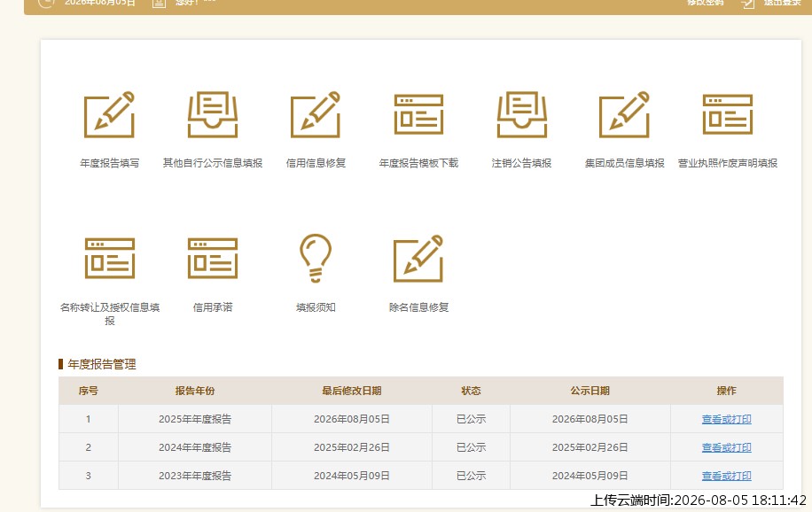Open the 注销公告填报 inbox icon
Image resolution: width=812 pixels, height=512 pixels.
(x=521, y=114)
